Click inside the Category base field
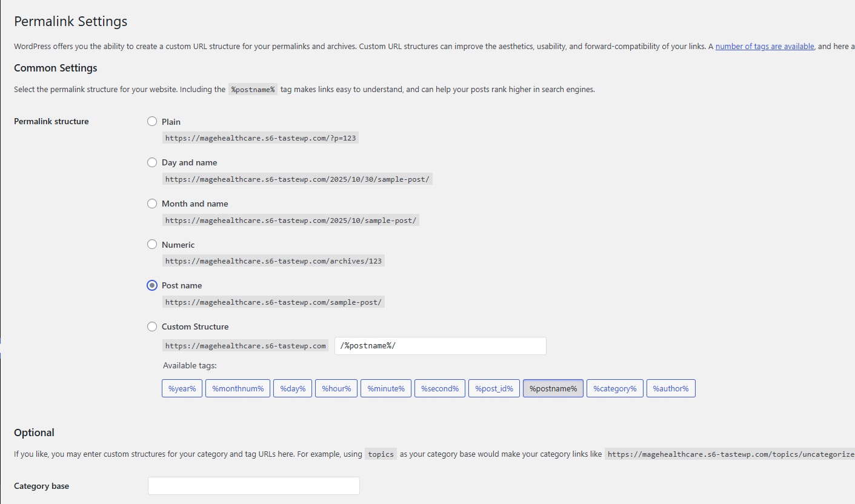Screen dimensions: 855x504 click(x=253, y=486)
